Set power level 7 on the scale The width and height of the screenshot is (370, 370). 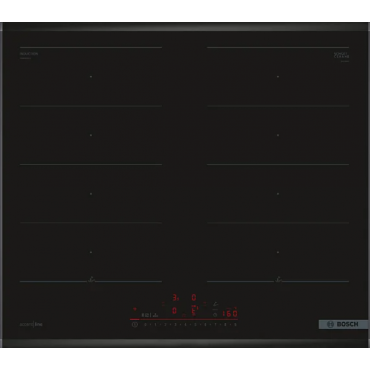click(215, 324)
